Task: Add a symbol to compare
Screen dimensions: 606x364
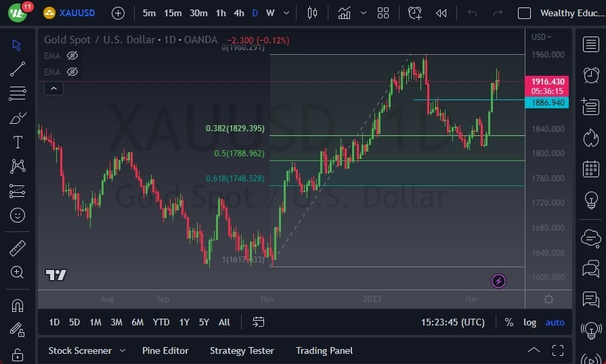Action: (x=118, y=13)
